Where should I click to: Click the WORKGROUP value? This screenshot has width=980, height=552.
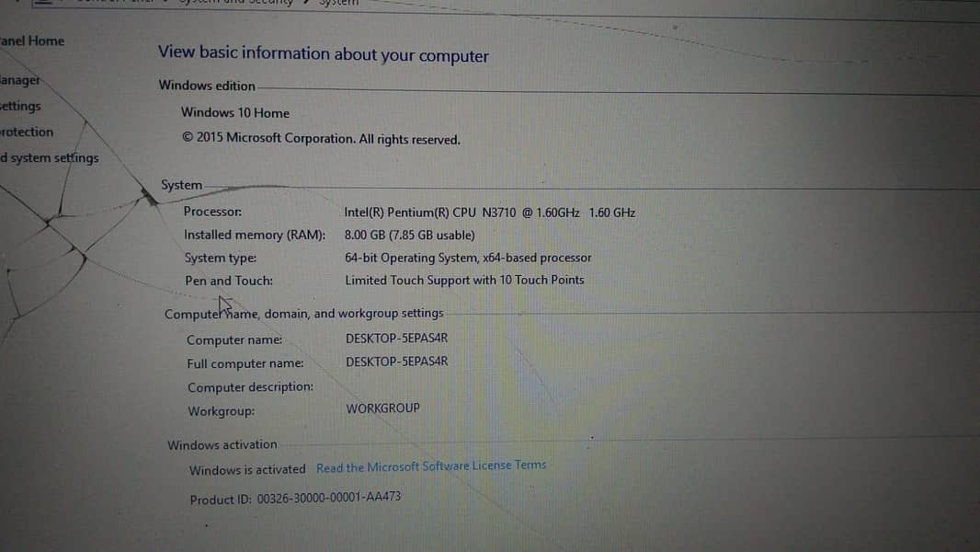[x=383, y=408]
